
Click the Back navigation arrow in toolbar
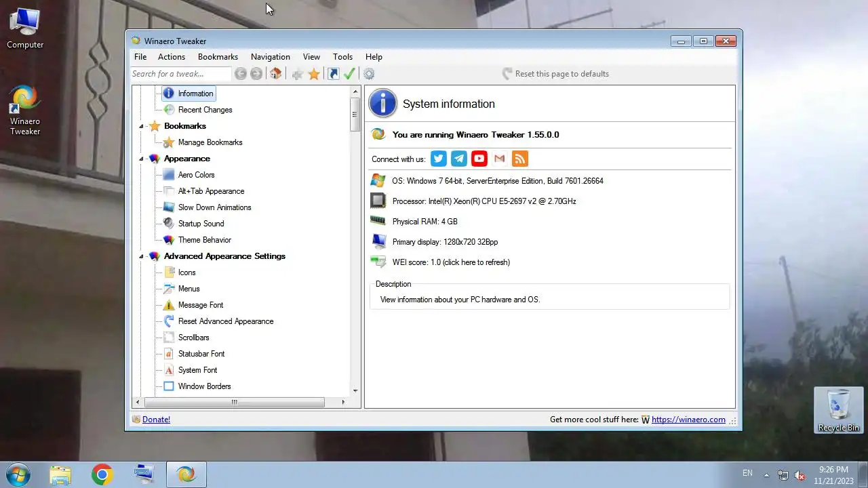tap(241, 74)
